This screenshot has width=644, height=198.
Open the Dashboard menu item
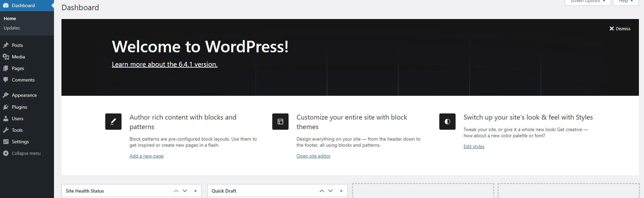(27, 5)
